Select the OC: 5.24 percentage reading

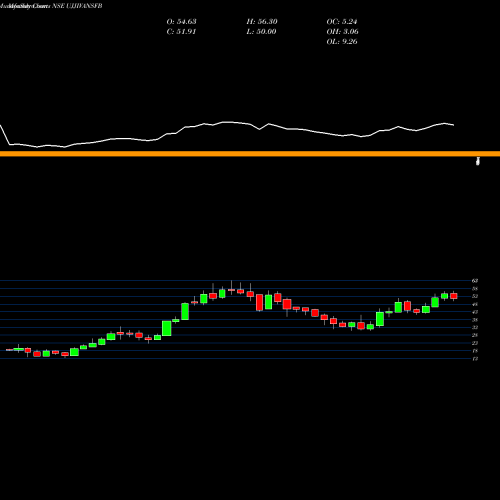(x=342, y=22)
